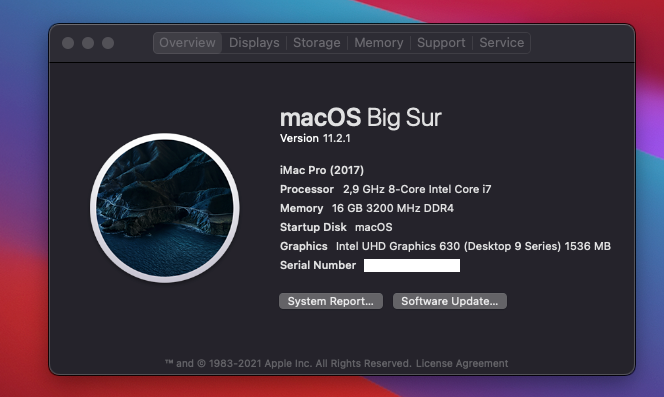664x397 pixels.
Task: Close the About This Mac window
Action: pos(68,43)
